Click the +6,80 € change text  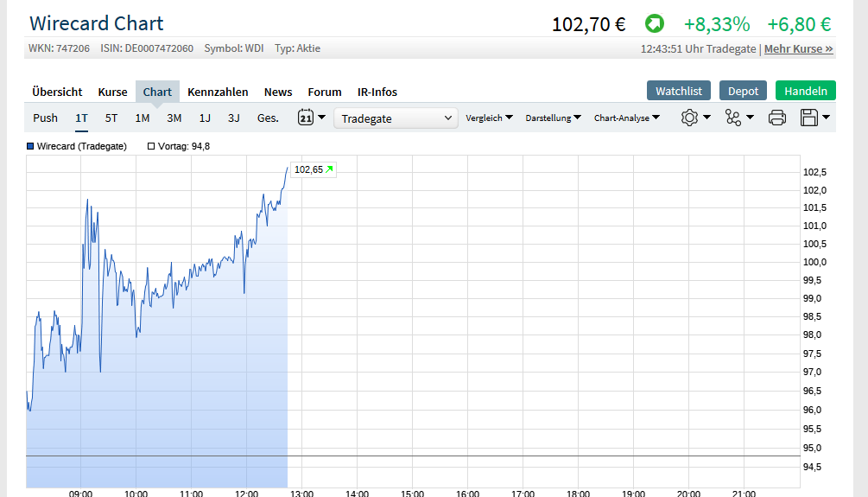[799, 24]
